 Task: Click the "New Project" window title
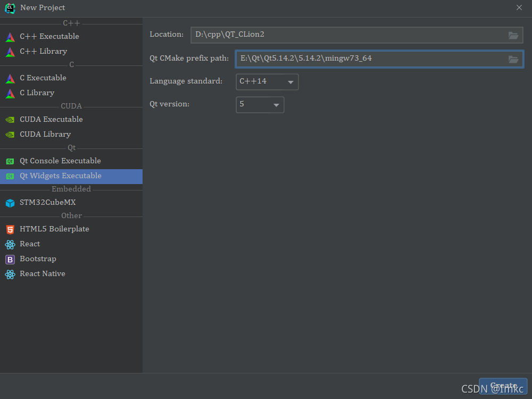click(x=43, y=8)
